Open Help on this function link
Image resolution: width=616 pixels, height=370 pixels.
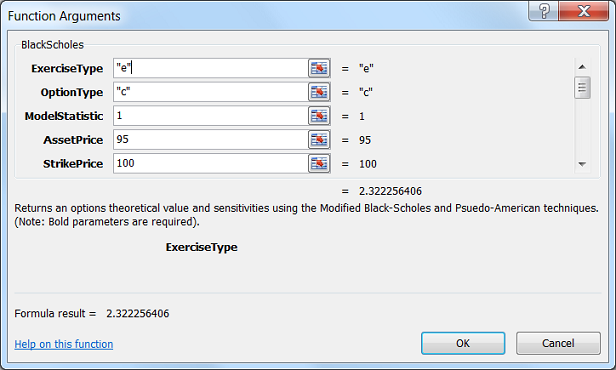(64, 344)
